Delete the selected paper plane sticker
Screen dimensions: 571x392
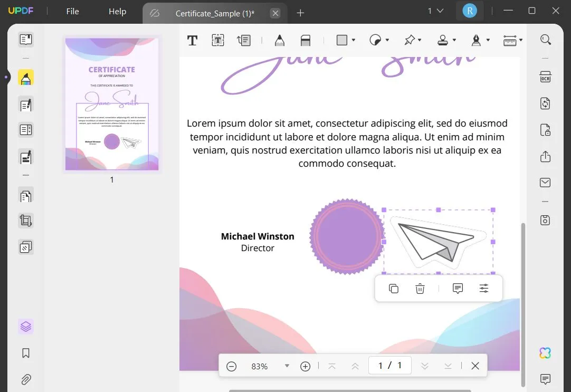pyautogui.click(x=420, y=289)
